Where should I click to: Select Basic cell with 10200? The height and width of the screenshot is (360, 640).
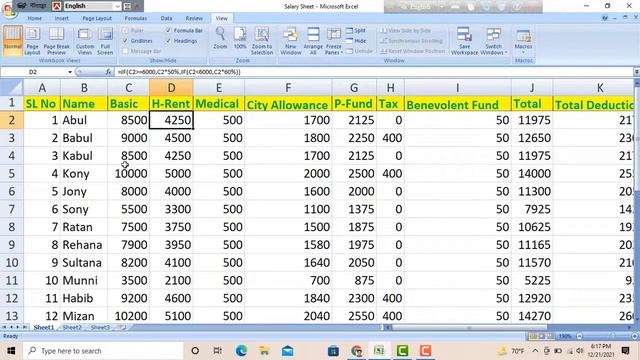[128, 316]
